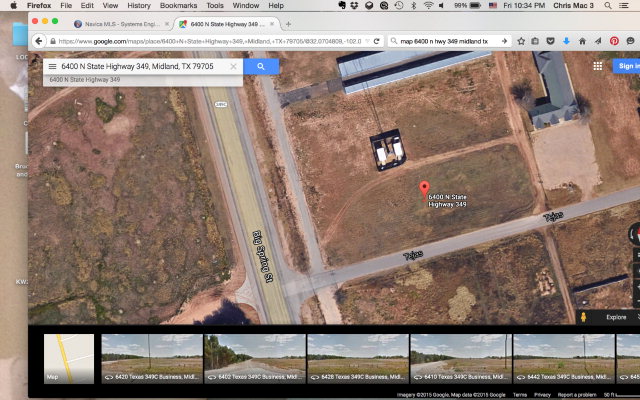Image resolution: width=640 pixels, height=400 pixels.
Task: Clear the Maps search box with X
Action: tap(233, 67)
